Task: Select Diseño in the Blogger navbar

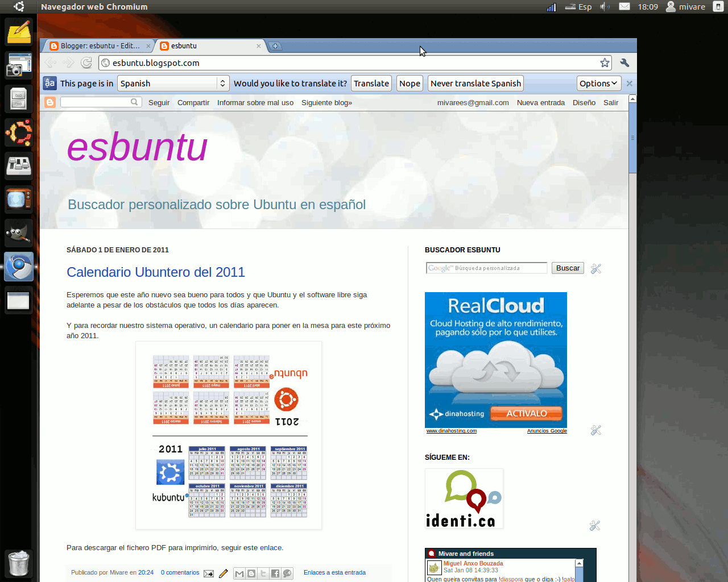Action: pyautogui.click(x=584, y=103)
